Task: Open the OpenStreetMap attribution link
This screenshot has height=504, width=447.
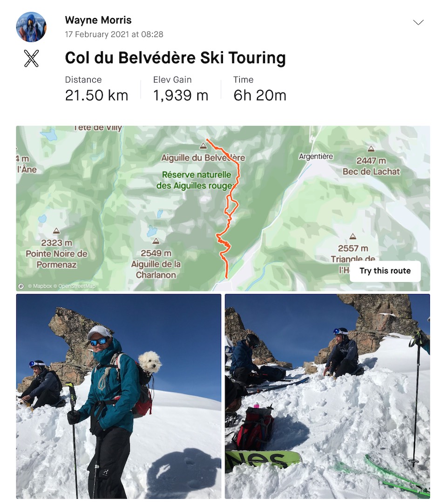Action: [x=77, y=286]
